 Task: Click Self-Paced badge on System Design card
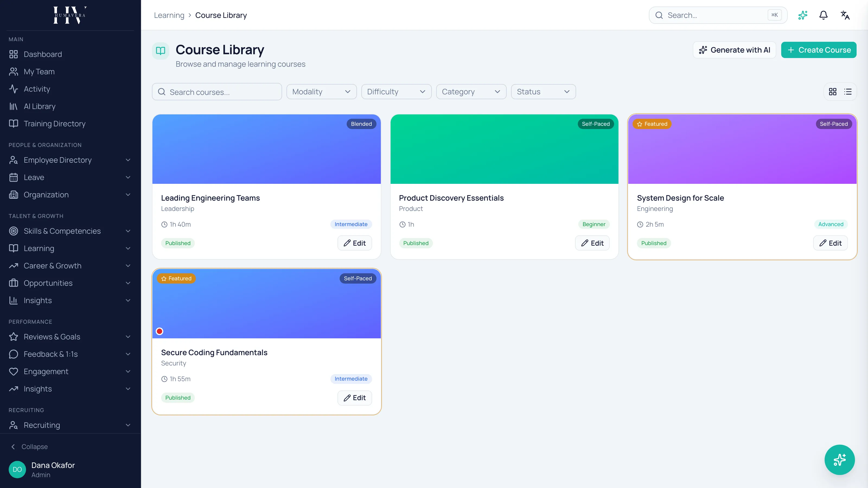pyautogui.click(x=834, y=124)
